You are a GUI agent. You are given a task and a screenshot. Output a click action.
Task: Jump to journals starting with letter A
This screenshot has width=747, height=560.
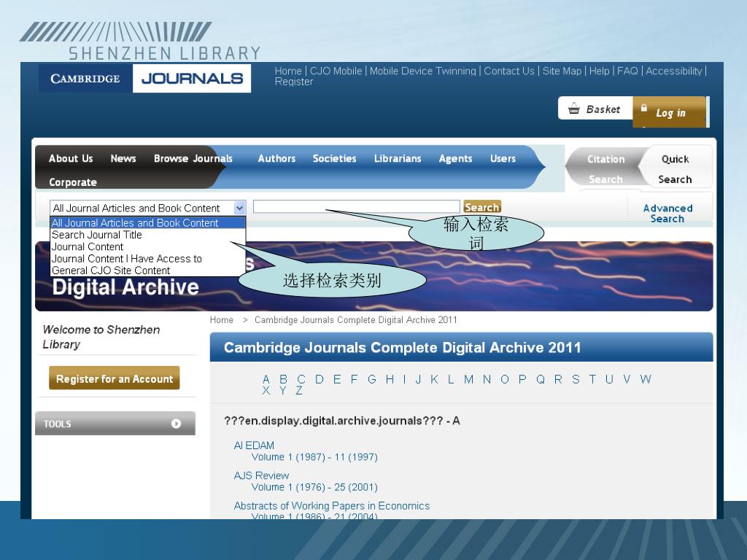pos(266,379)
